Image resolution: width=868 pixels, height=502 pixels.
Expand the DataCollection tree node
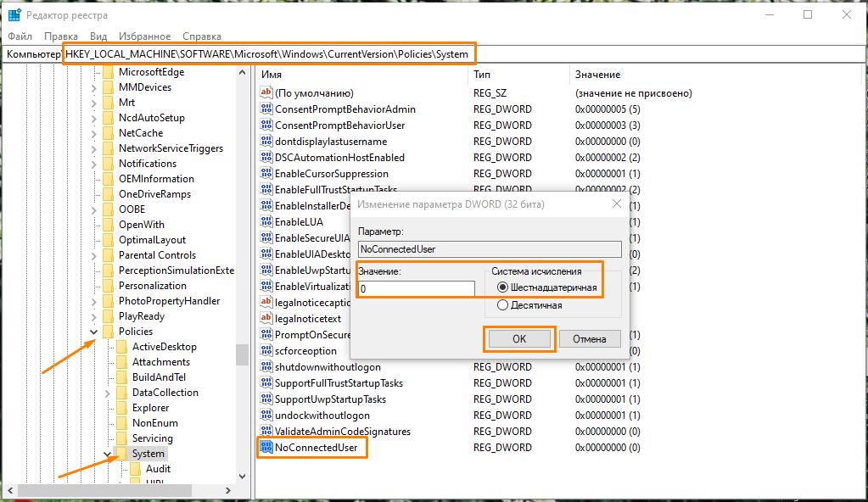107,393
